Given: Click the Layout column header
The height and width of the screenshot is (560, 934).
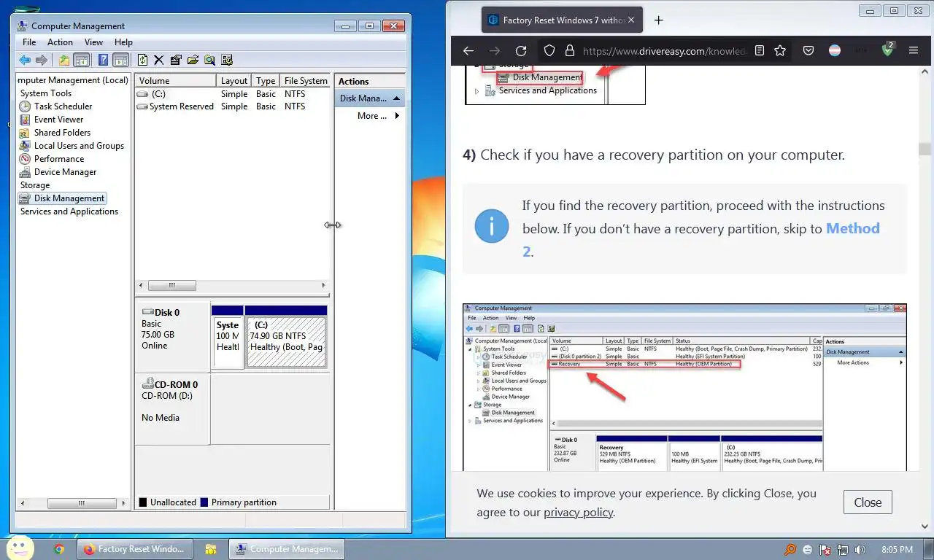Looking at the screenshot, I should click(x=234, y=81).
